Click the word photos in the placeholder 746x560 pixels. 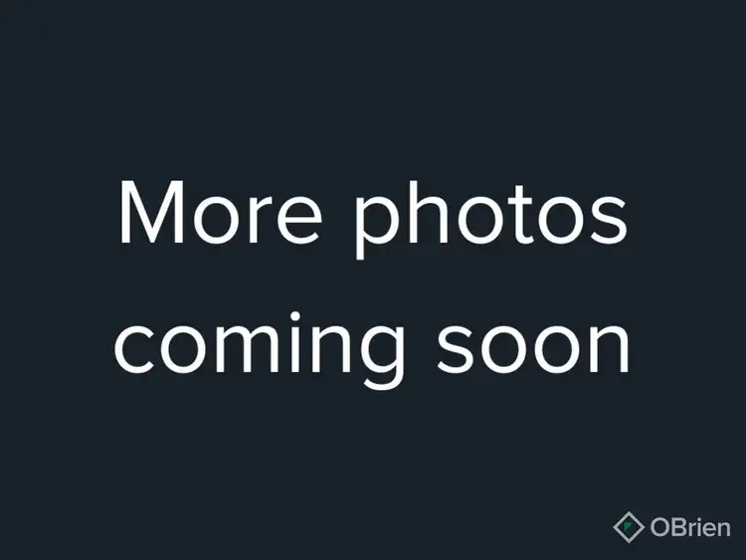coord(492,220)
